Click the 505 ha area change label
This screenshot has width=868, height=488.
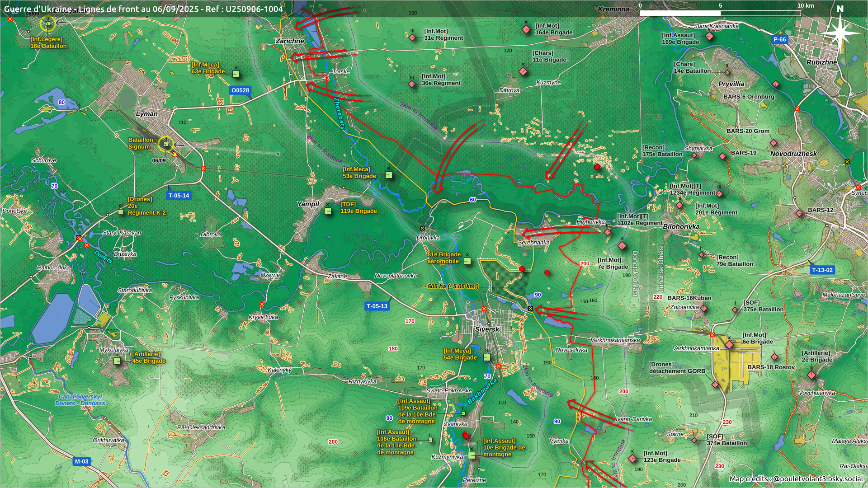451,286
